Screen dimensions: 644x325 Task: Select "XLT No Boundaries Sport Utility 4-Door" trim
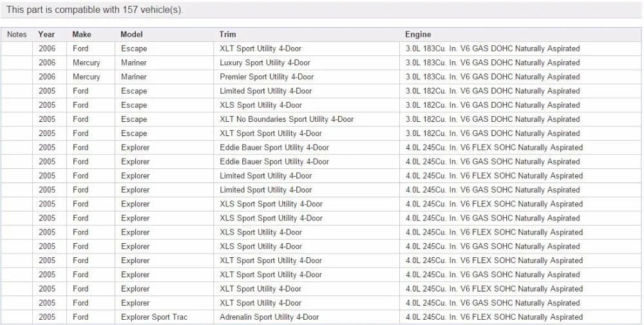(x=287, y=119)
